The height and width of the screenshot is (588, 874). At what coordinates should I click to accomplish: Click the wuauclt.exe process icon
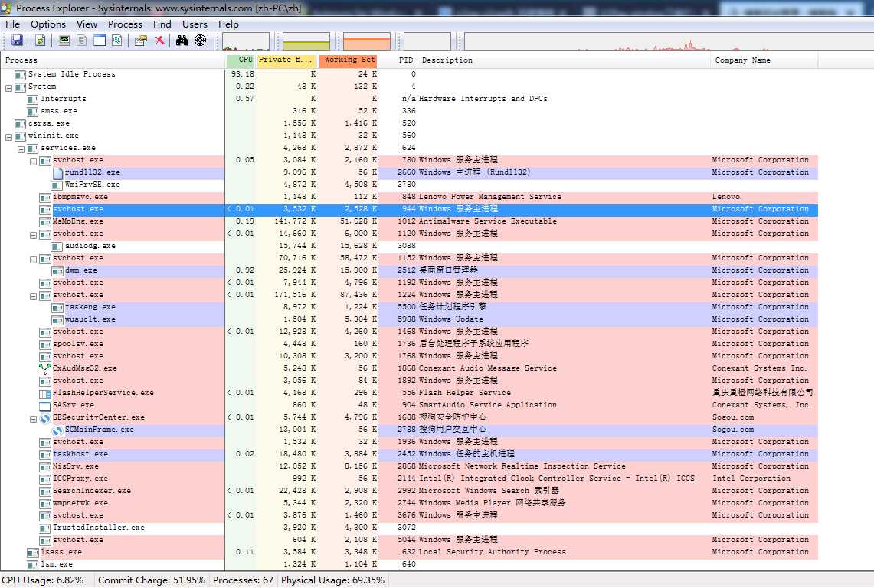pyautogui.click(x=57, y=320)
